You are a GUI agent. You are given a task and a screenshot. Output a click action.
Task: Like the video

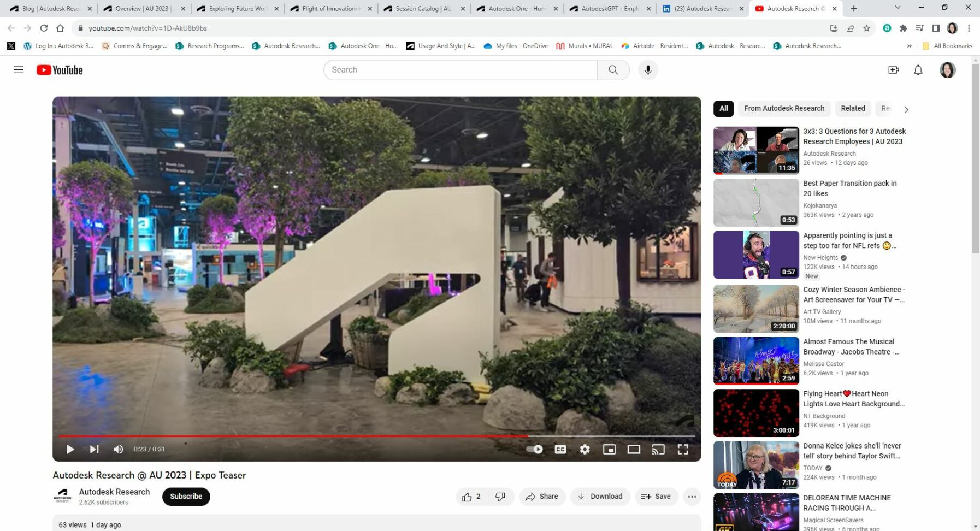(468, 496)
